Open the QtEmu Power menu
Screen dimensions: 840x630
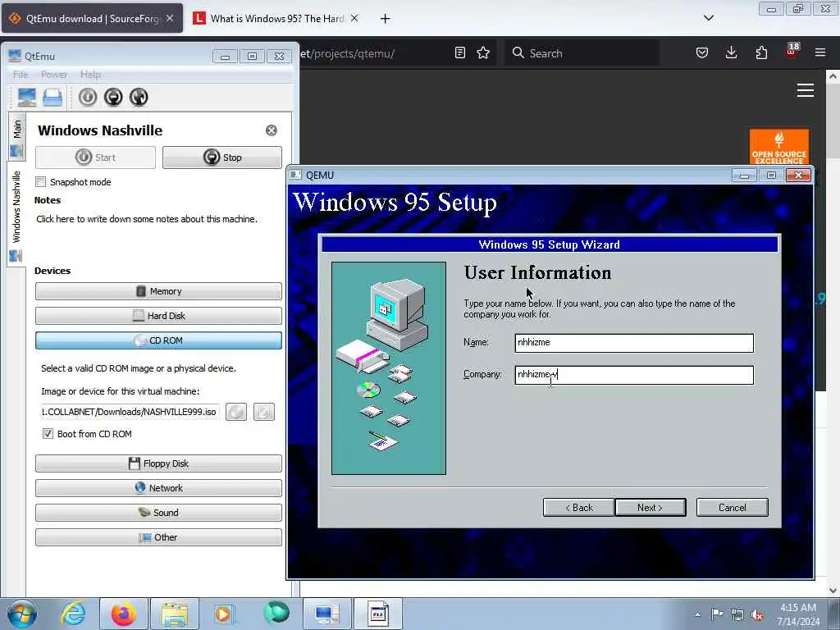[54, 75]
